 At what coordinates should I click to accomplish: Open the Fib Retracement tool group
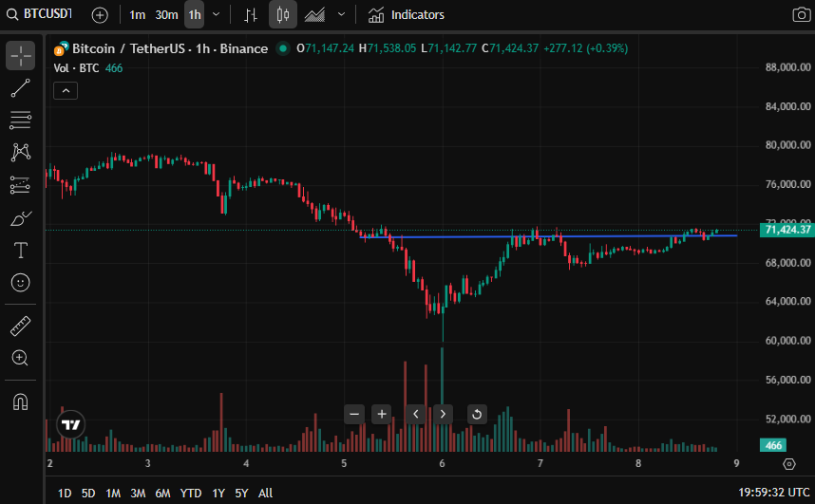pyautogui.click(x=20, y=121)
